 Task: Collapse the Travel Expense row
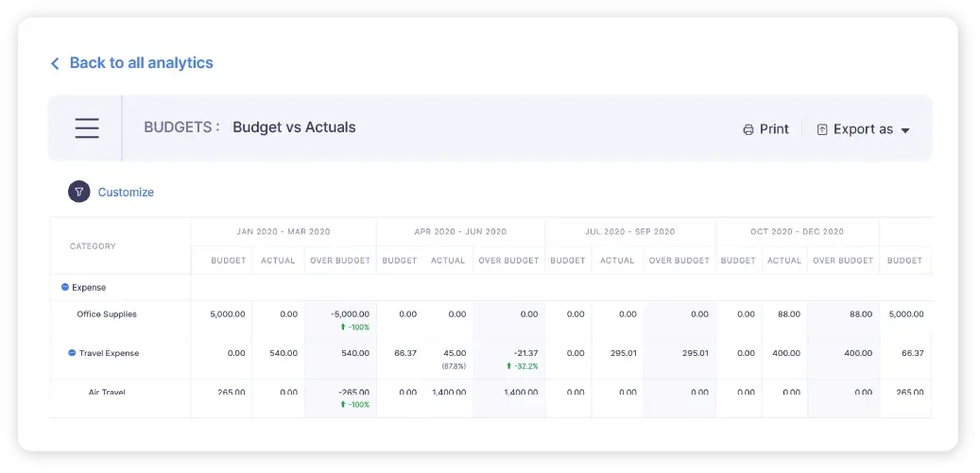(72, 353)
